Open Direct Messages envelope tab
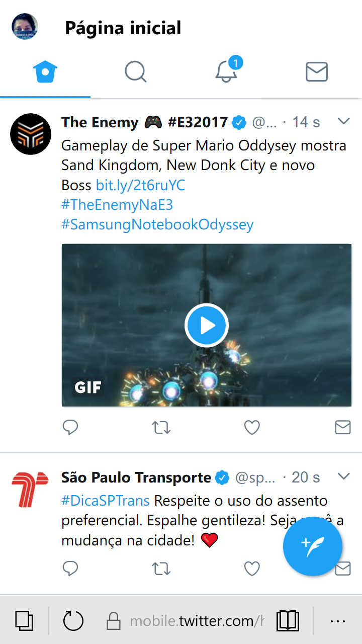The image size is (362, 644). (317, 72)
